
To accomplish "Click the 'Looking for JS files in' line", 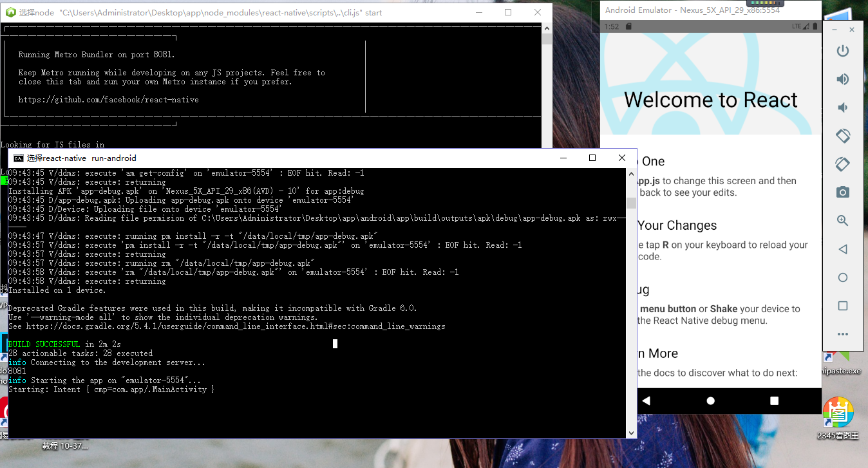I will coord(53,145).
